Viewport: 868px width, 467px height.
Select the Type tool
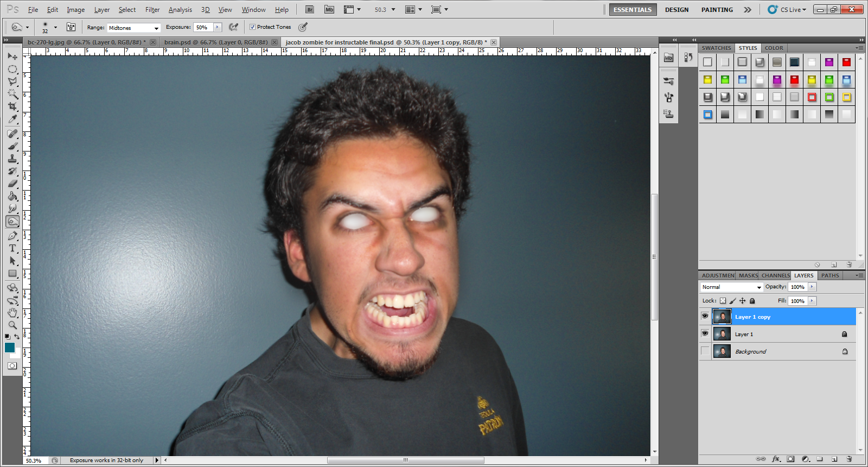[12, 248]
